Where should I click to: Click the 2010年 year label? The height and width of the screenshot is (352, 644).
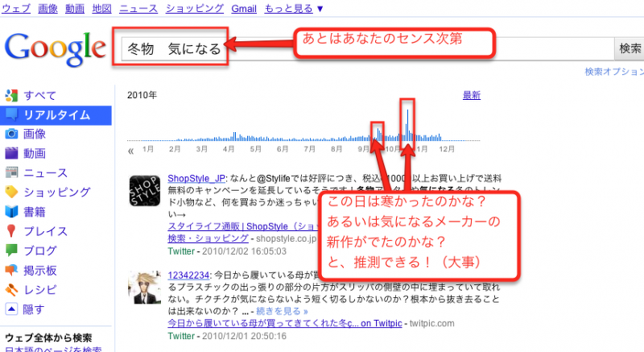[x=142, y=95]
